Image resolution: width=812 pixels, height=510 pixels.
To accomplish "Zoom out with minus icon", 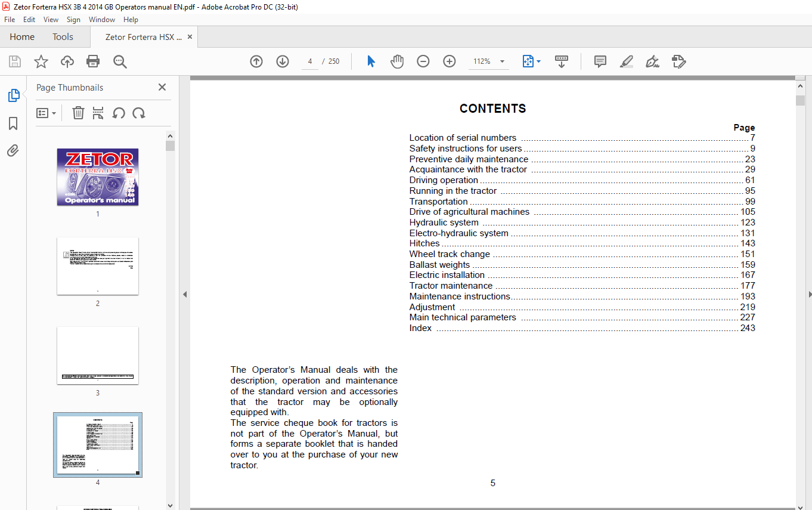I will tap(423, 61).
